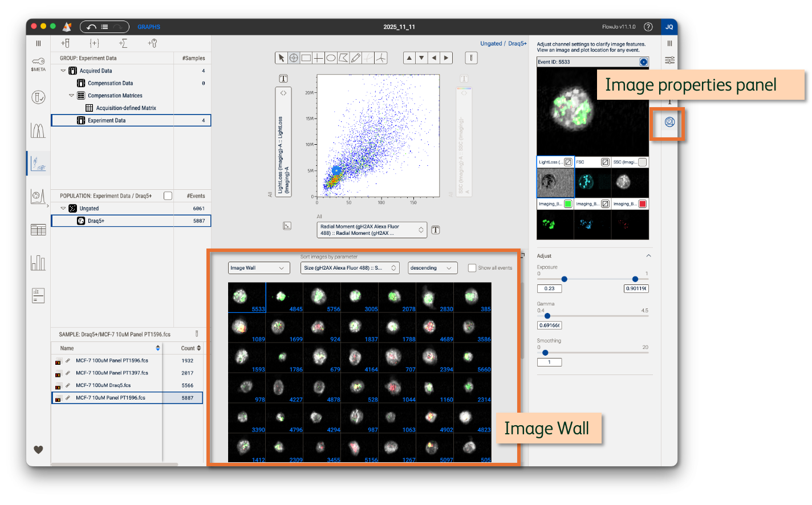
Task: Choose the quadrant gate crosshair tool
Action: [x=318, y=58]
